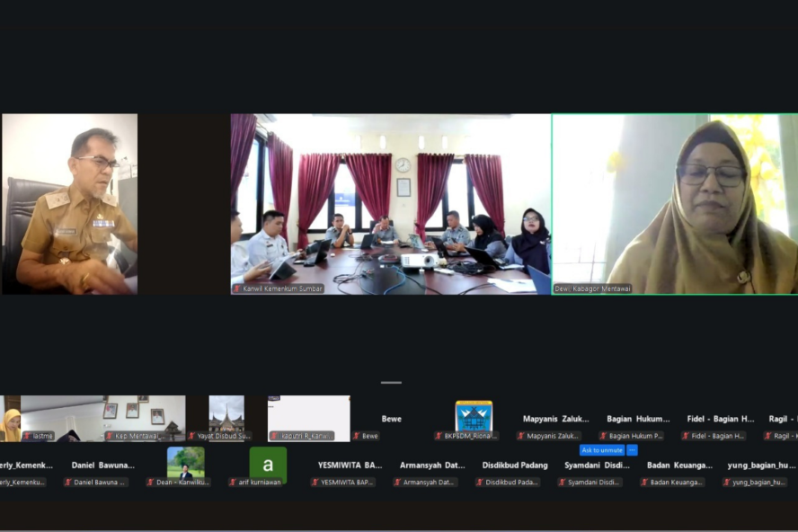Select the BKPSDM logo avatar tile
The image size is (798, 532).
tap(474, 416)
